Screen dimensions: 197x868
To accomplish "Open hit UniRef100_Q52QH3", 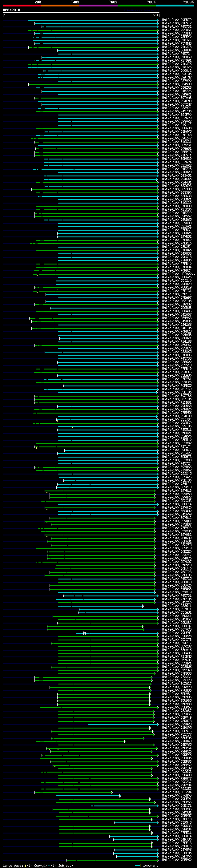I will (x=177, y=33).
